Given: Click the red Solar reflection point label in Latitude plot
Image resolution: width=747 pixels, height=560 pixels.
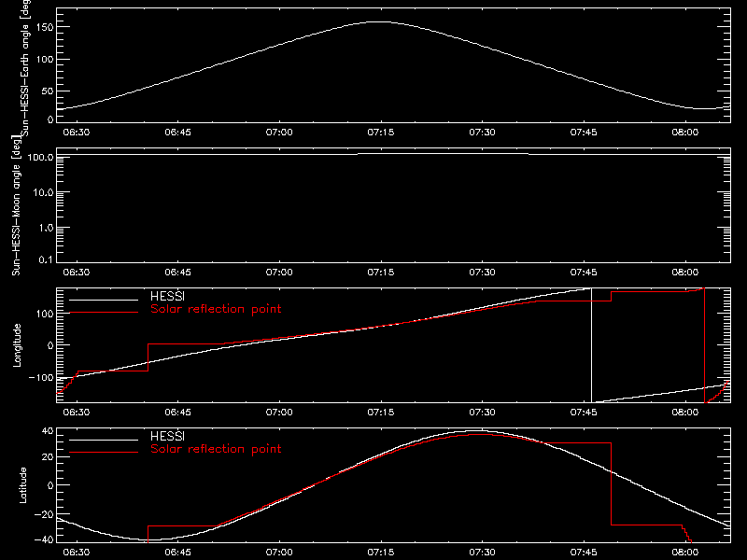Looking at the screenshot, I should click(x=216, y=449).
